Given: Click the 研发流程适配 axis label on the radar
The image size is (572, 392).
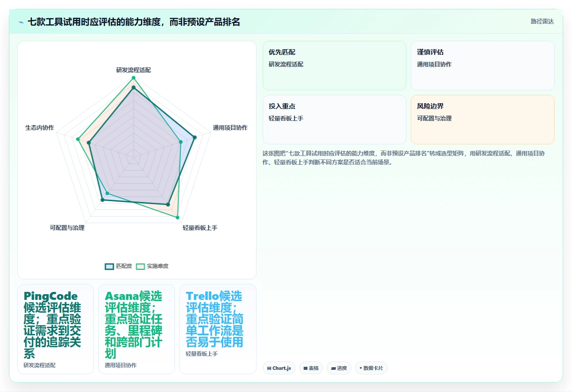Looking at the screenshot, I should point(133,70).
